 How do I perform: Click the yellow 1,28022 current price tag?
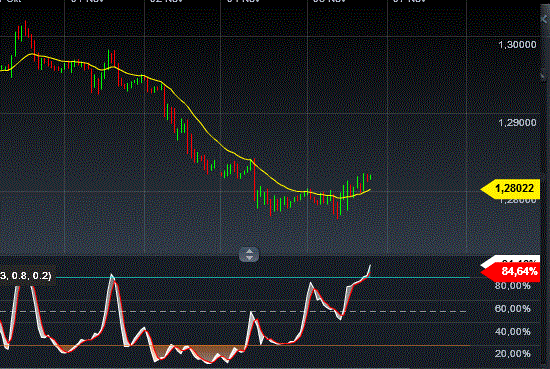510,189
